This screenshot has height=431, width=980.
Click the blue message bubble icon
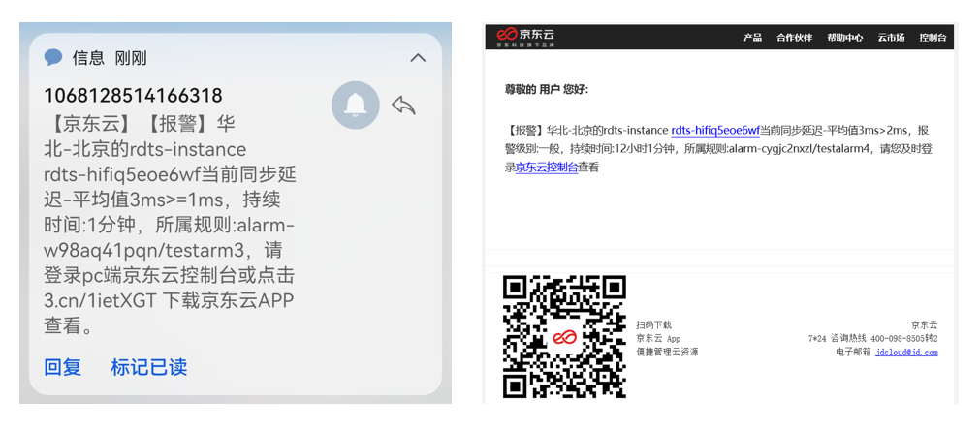53,58
